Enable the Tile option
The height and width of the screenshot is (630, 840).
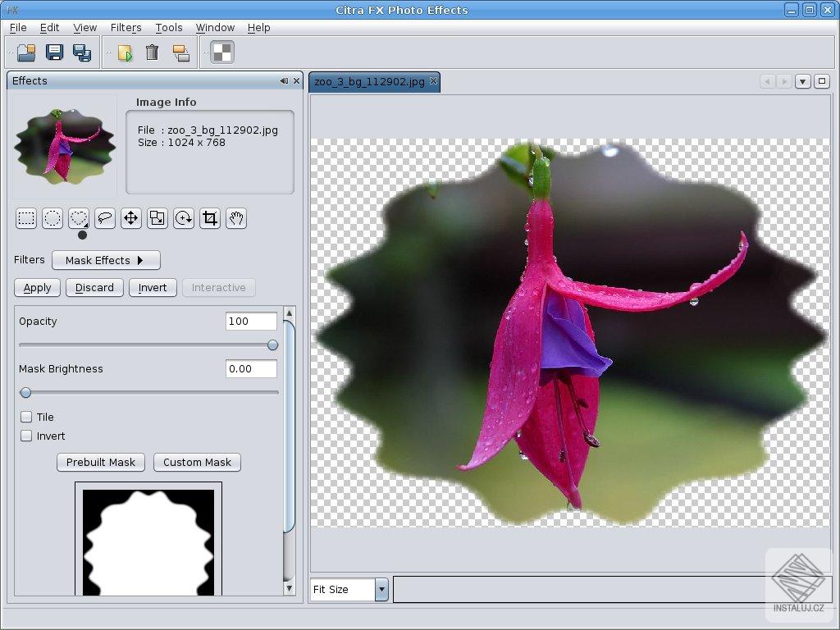[25, 417]
